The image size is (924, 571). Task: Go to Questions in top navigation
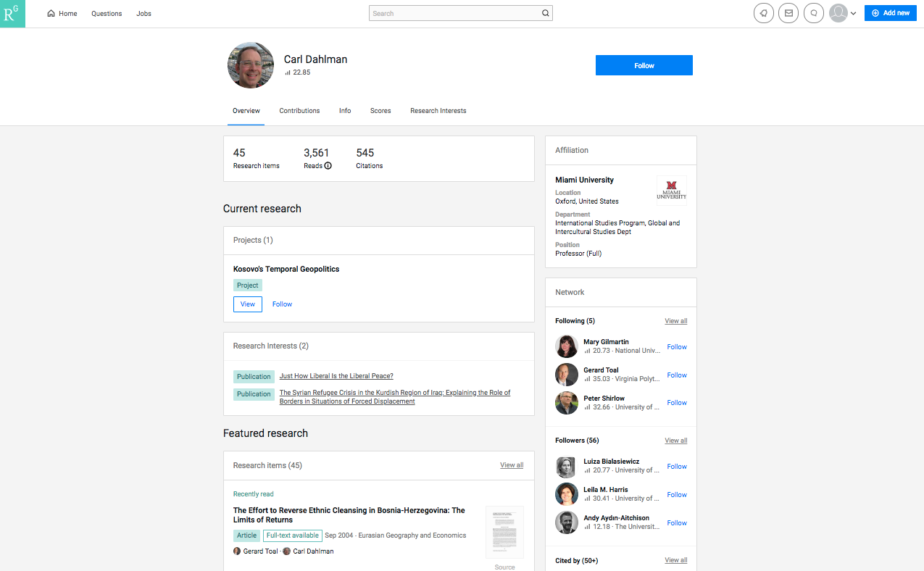pos(107,14)
